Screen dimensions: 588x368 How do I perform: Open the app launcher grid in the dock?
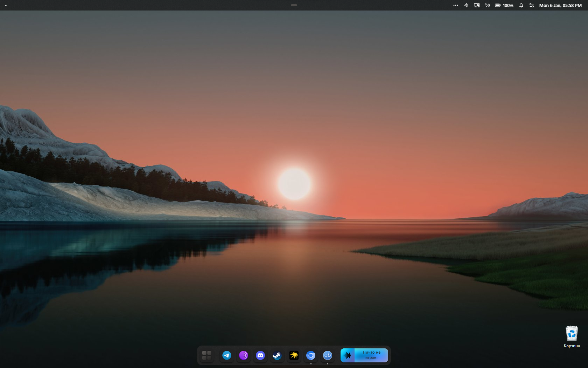coord(207,355)
